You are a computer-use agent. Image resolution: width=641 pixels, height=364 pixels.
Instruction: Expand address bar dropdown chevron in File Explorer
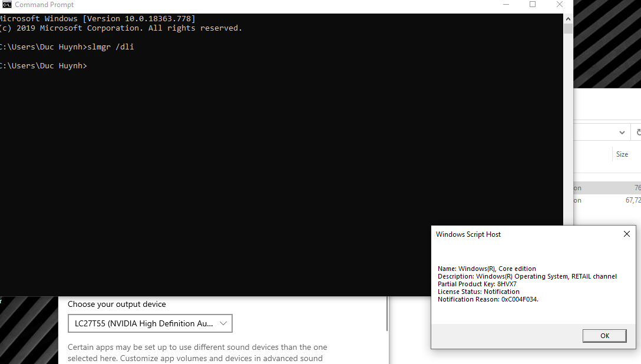622,133
